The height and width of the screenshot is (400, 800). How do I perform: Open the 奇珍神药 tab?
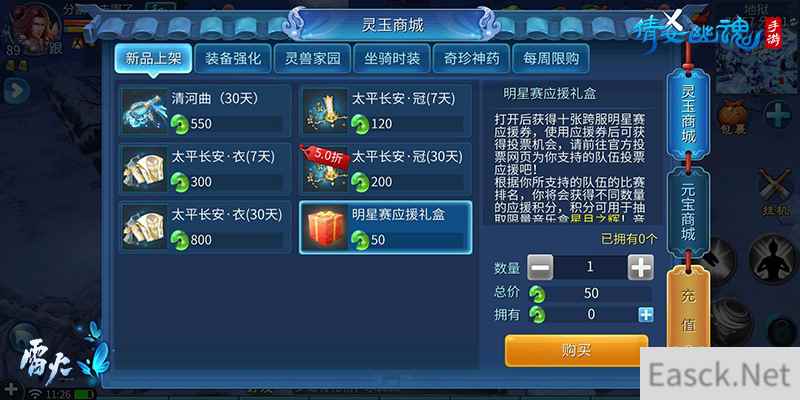coord(471,58)
